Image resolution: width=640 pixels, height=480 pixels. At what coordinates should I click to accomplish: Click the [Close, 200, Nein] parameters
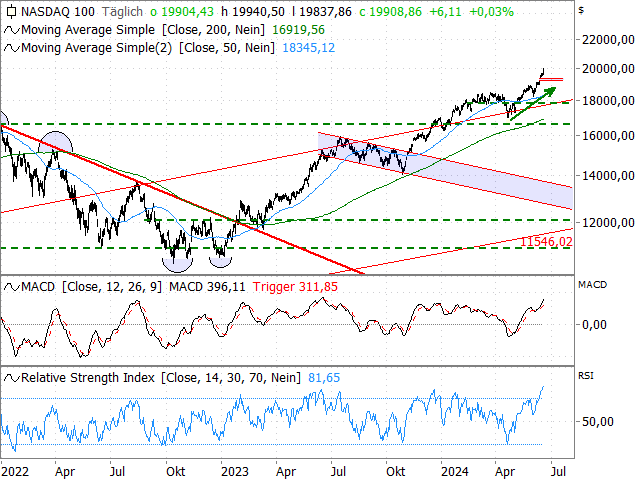(213, 30)
